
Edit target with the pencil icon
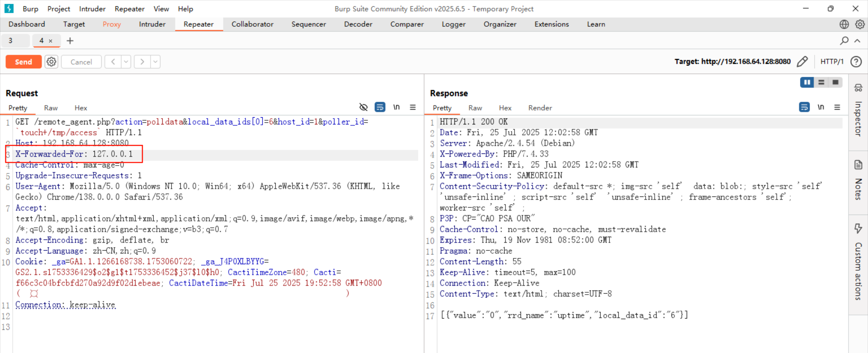point(802,62)
